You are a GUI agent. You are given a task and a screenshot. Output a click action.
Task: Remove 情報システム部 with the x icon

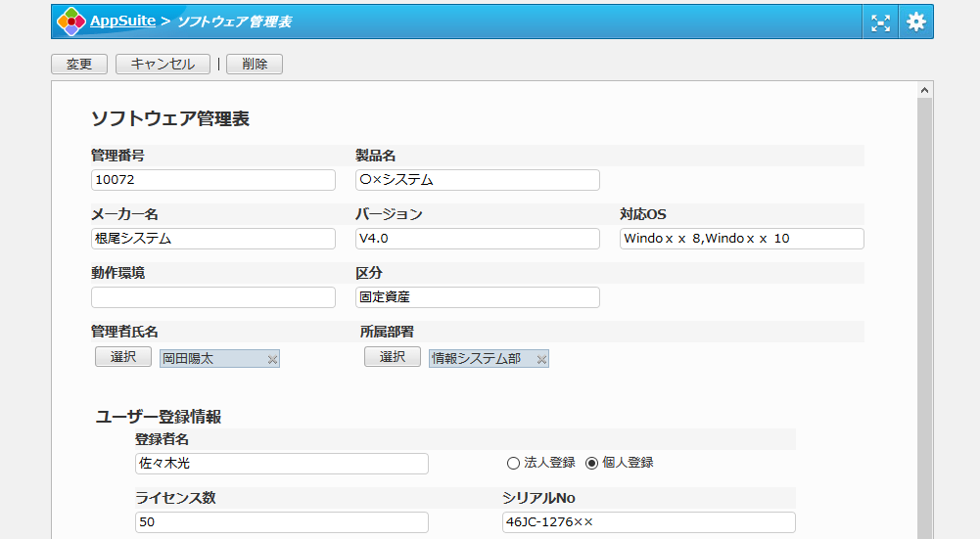[541, 360]
